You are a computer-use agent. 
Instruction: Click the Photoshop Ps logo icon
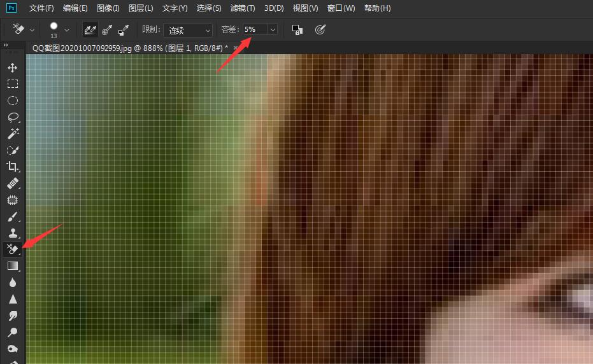click(11, 8)
